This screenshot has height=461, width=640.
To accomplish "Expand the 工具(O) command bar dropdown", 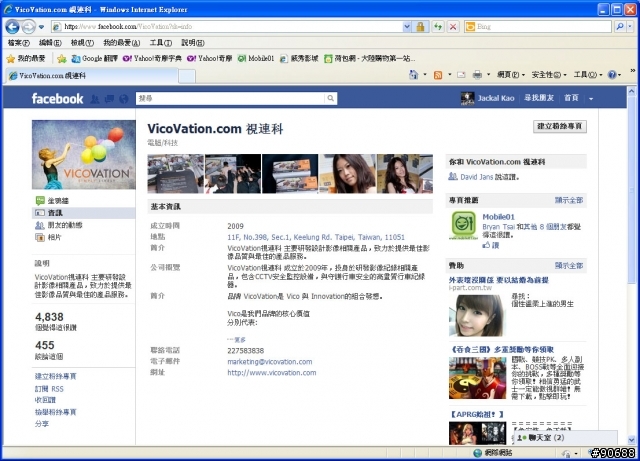I will pyautogui.click(x=588, y=75).
